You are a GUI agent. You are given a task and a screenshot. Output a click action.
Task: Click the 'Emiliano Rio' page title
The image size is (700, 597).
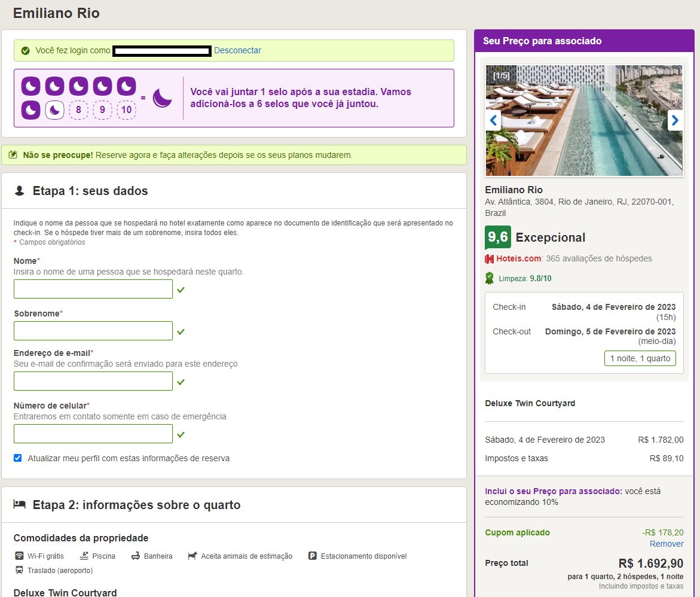pos(56,13)
